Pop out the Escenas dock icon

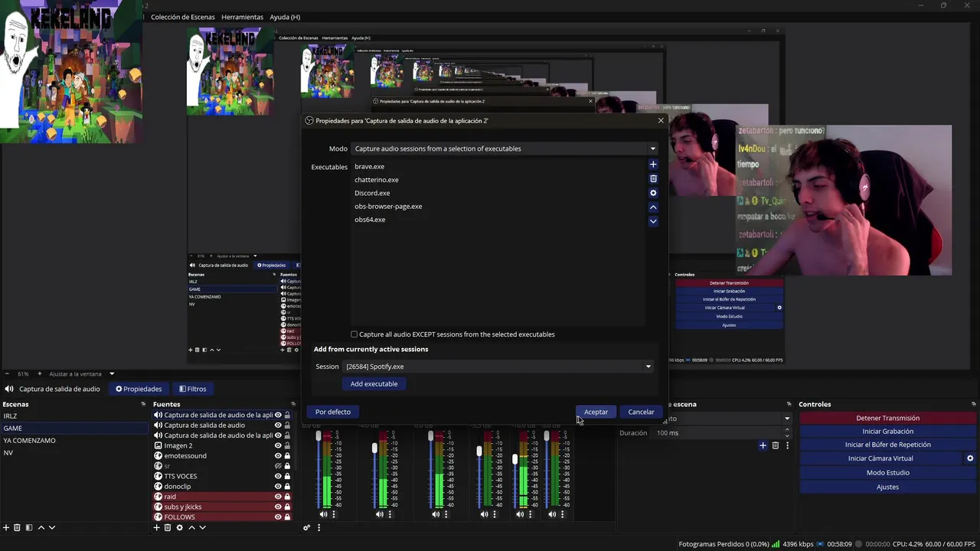pyautogui.click(x=143, y=404)
